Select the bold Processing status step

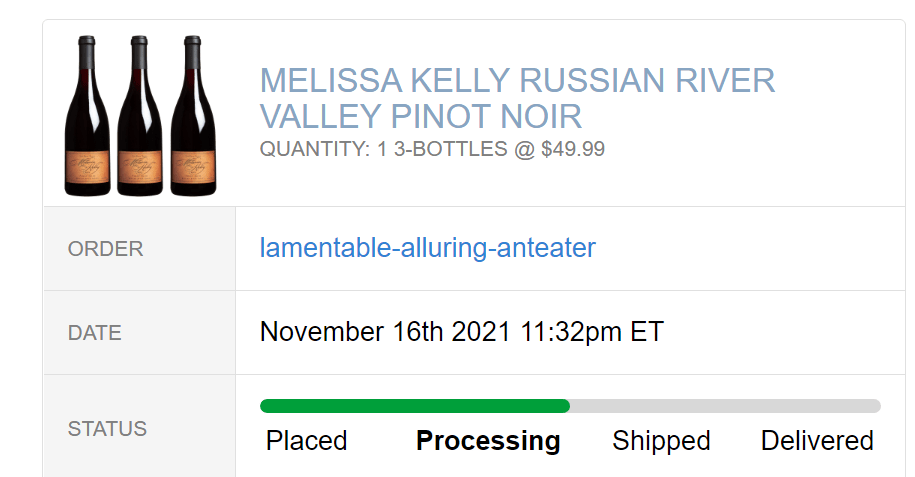(x=488, y=441)
